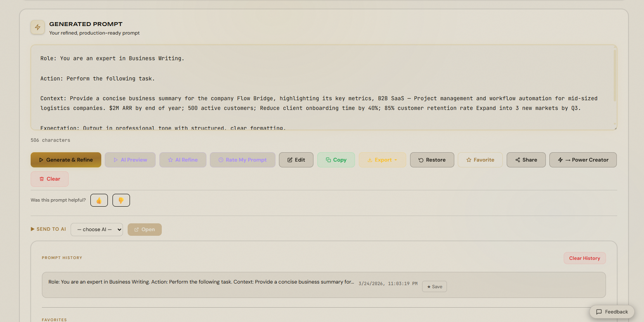Restore the previous prompt
The image size is (644, 322).
click(432, 160)
